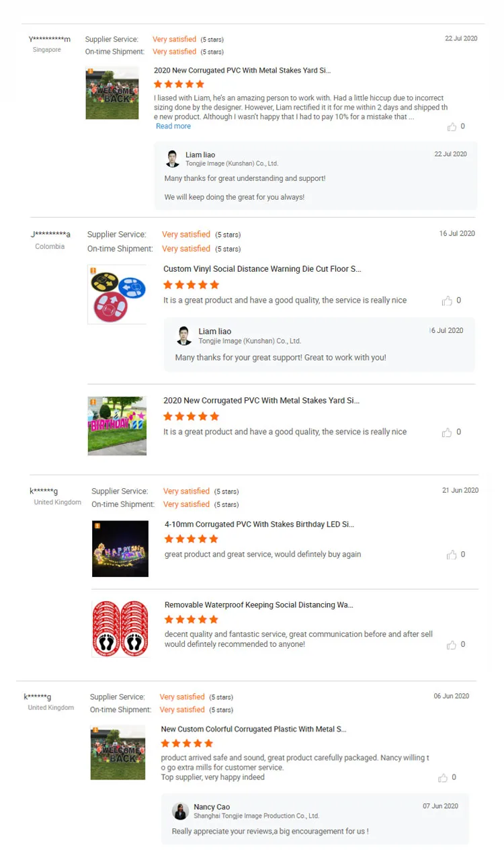Open the Birthday yard sign thumbnail
Image resolution: width=504 pixels, height=864 pixels.
[117, 426]
